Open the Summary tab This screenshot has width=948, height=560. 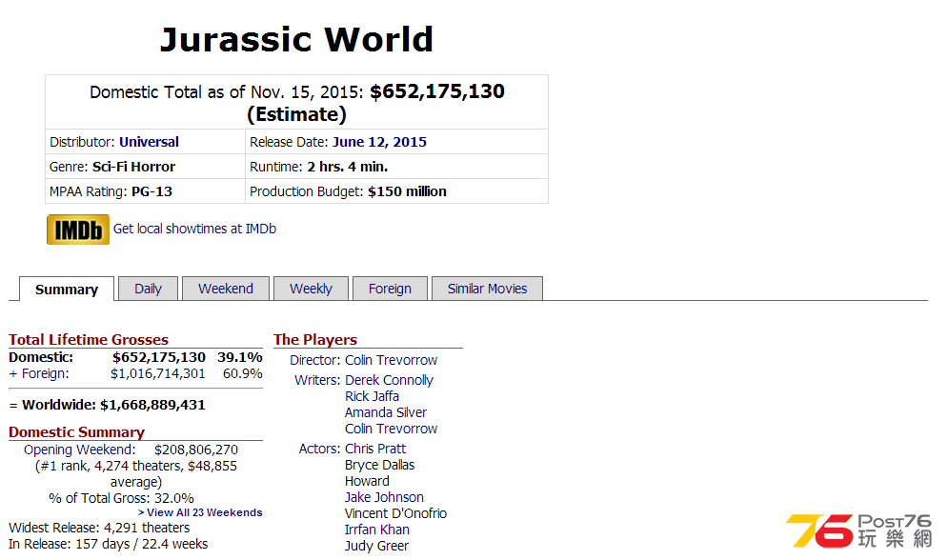67,290
